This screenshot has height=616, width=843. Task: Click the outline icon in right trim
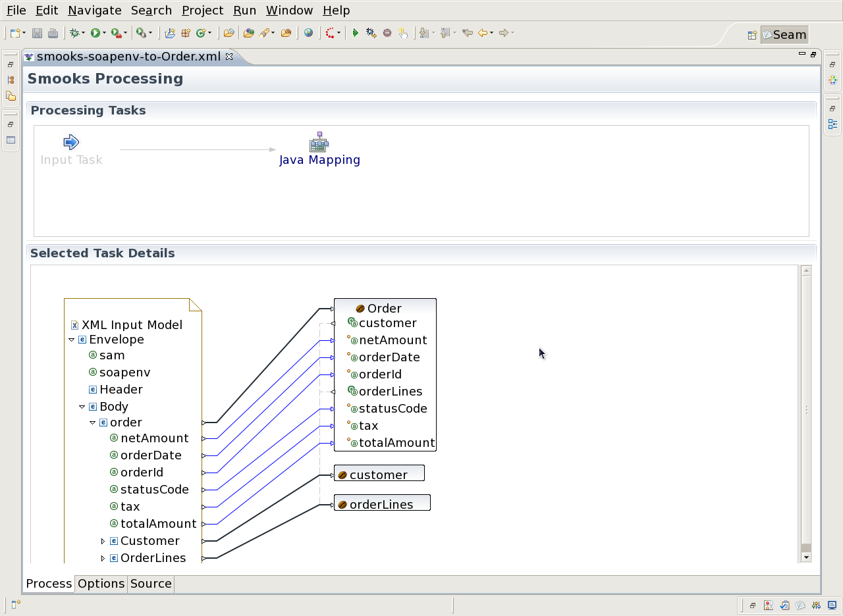833,124
